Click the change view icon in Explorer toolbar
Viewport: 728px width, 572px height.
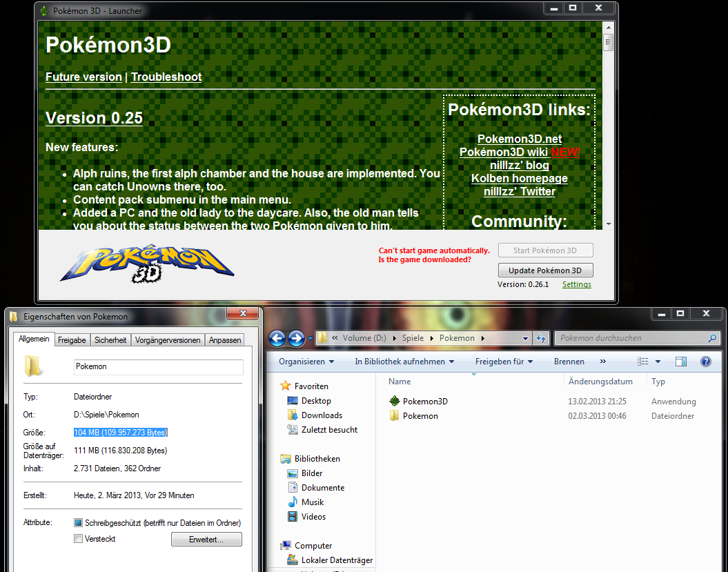643,362
